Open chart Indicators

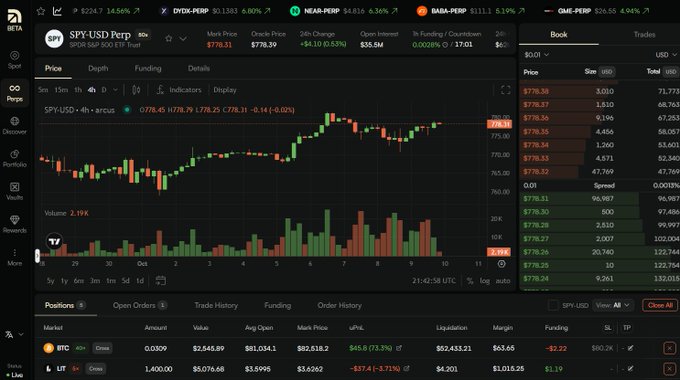179,90
